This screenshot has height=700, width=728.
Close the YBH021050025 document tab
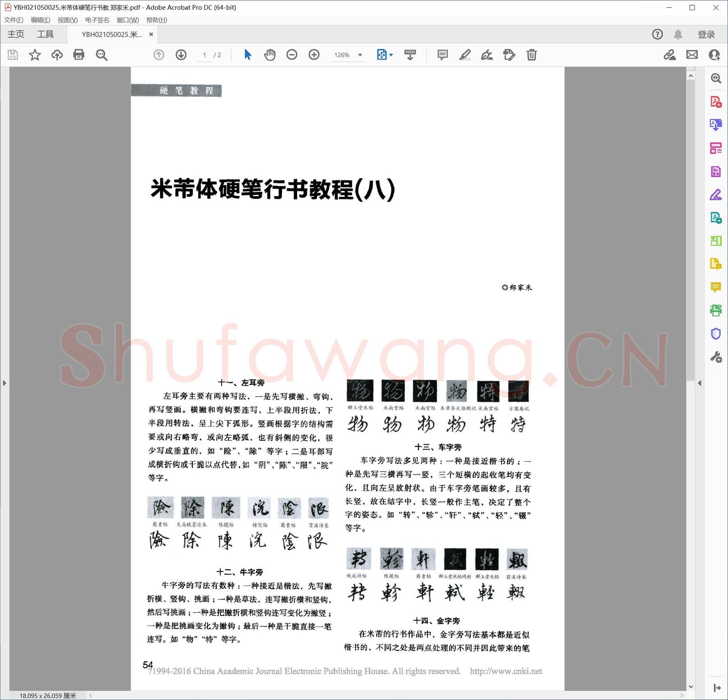151,34
